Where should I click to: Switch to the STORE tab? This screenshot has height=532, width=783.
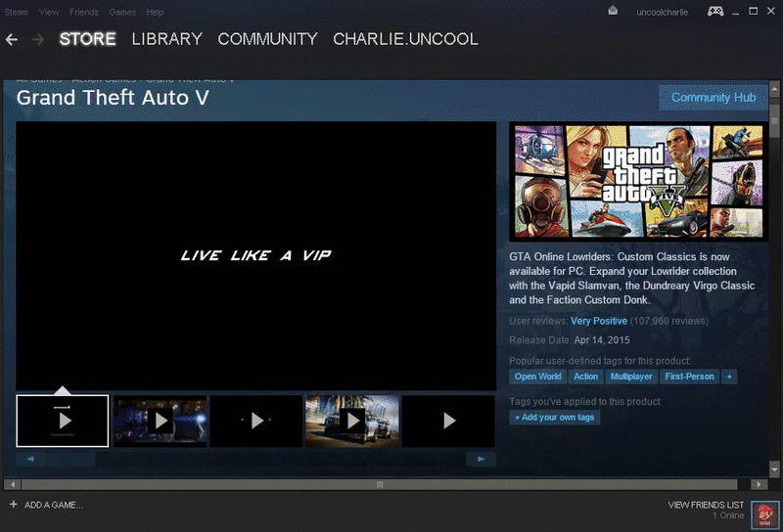(87, 39)
